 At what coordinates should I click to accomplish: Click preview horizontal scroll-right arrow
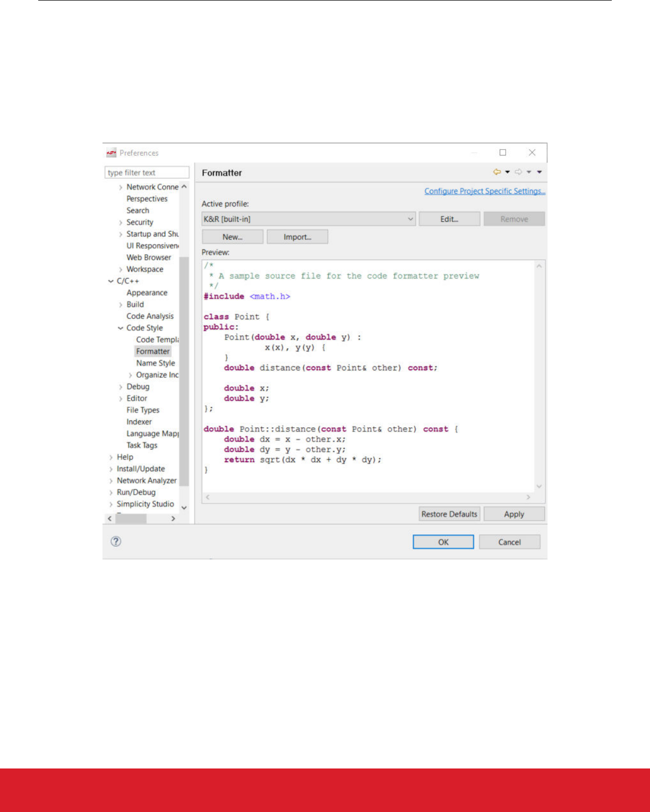pos(528,497)
